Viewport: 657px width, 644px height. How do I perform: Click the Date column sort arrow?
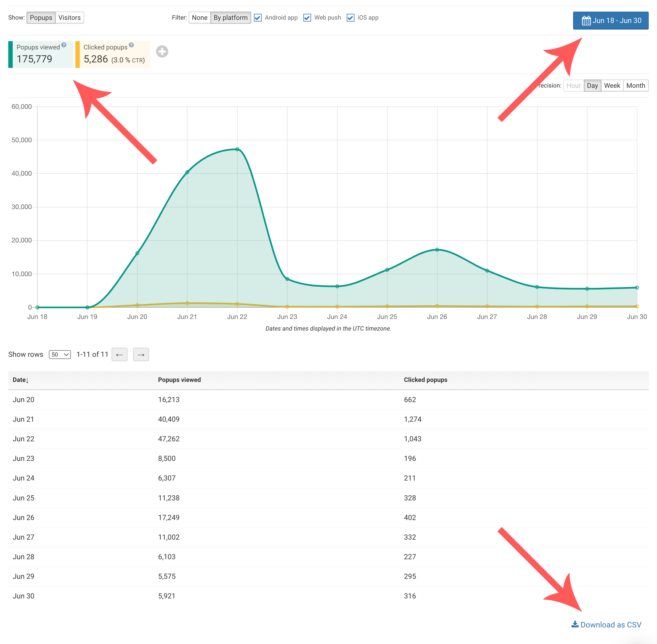pyautogui.click(x=27, y=380)
